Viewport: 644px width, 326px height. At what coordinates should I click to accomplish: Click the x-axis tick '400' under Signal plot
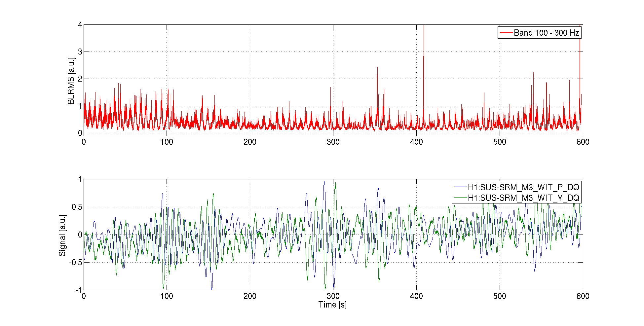coord(416,296)
